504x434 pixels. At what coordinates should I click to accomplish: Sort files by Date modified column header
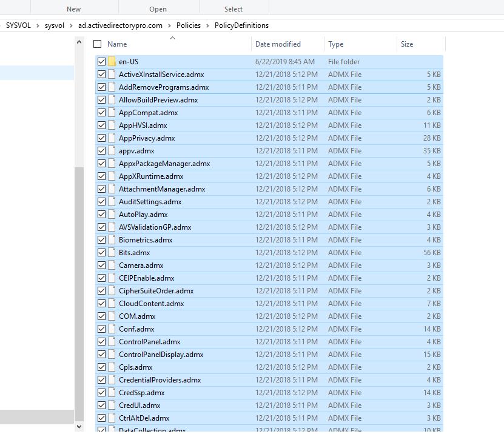pos(278,44)
